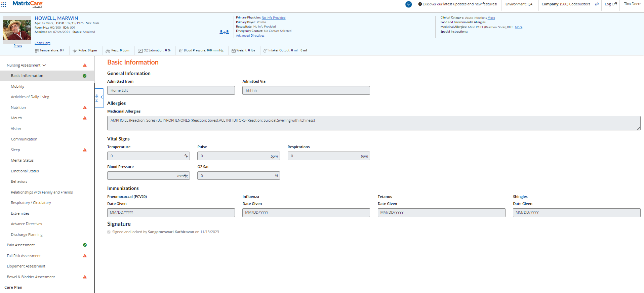
Task: Open the Chart Flags link
Action: point(42,43)
